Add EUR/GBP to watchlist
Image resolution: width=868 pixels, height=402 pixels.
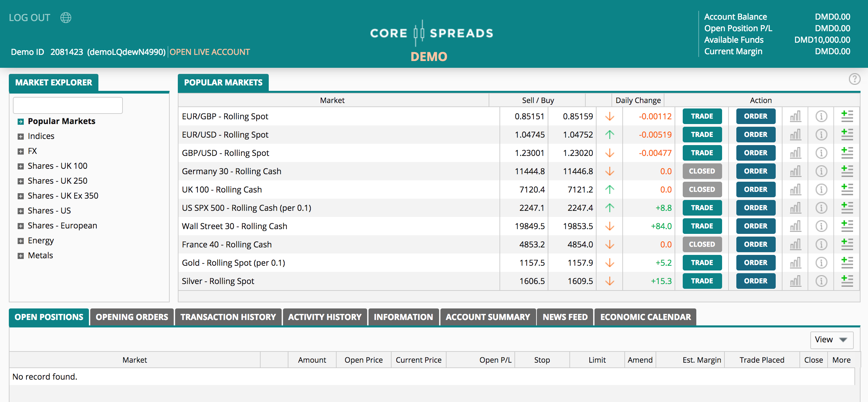coord(847,116)
